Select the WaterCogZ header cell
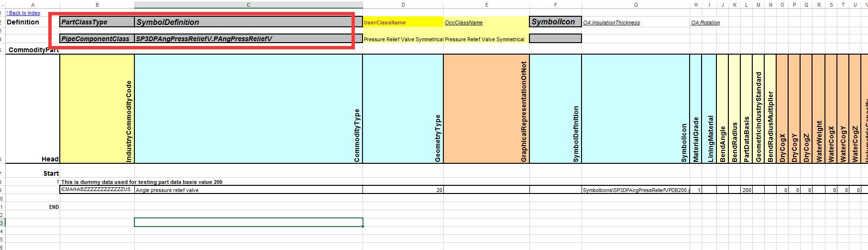The image size is (868, 250). pos(855,109)
